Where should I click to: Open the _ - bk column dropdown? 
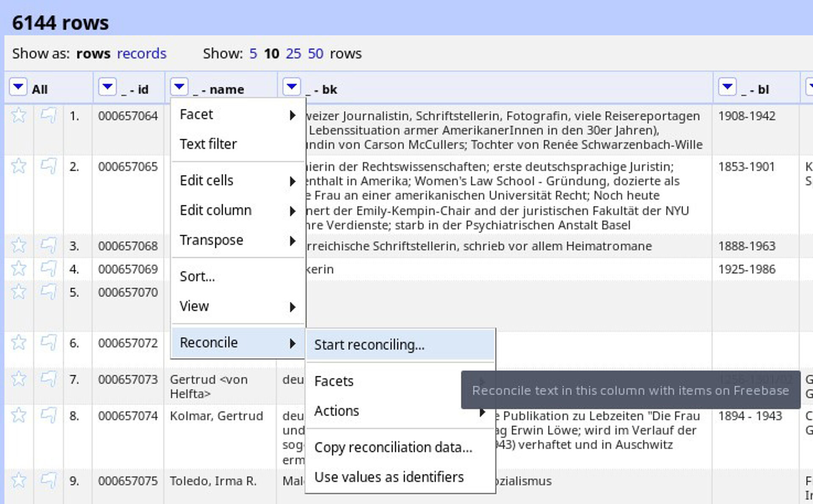point(291,87)
